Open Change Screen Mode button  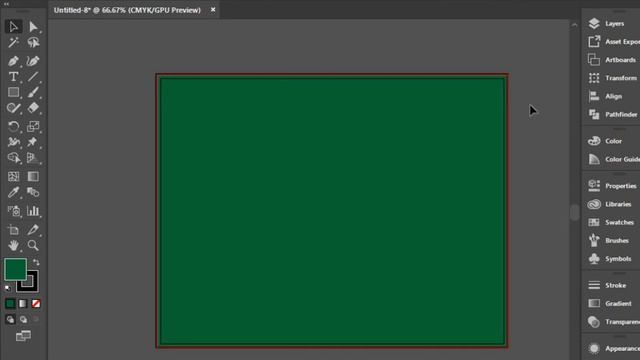23,336
